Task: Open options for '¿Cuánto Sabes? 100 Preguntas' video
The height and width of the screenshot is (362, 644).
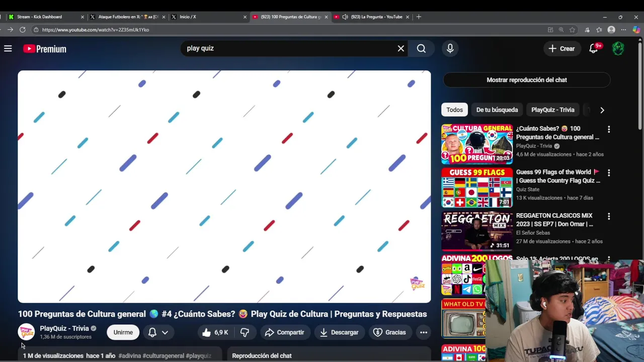Action: tap(609, 129)
